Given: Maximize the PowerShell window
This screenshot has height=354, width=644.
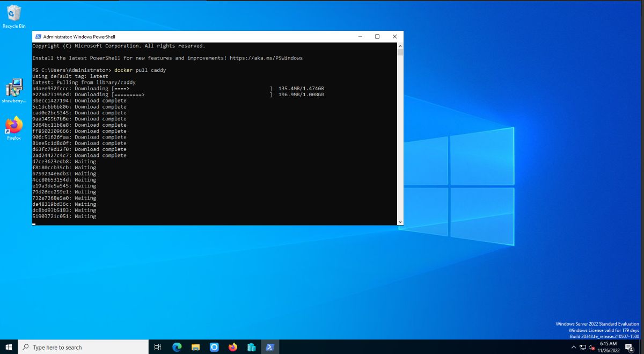Looking at the screenshot, I should tap(377, 37).
